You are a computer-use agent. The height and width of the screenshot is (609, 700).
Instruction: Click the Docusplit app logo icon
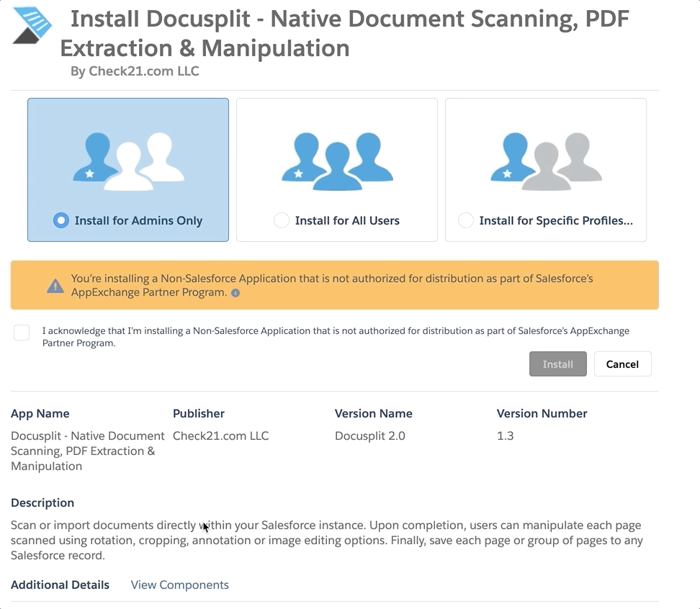click(32, 25)
